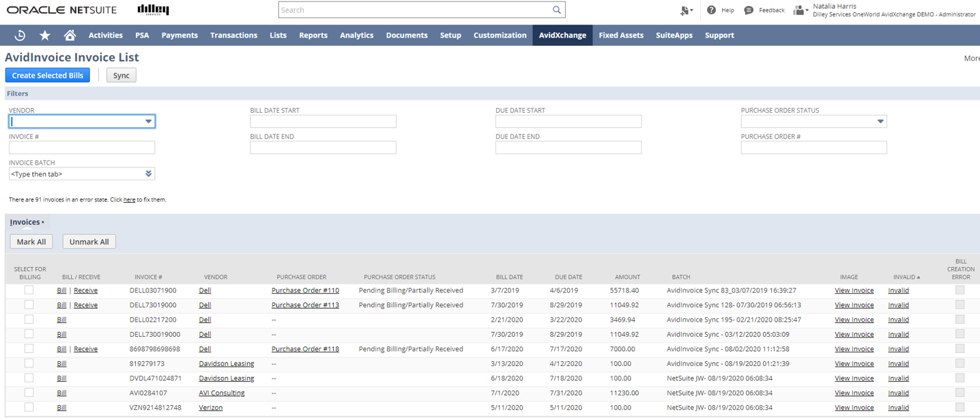Click the Due Date Start field
The width and height of the screenshot is (980, 420).
(568, 122)
